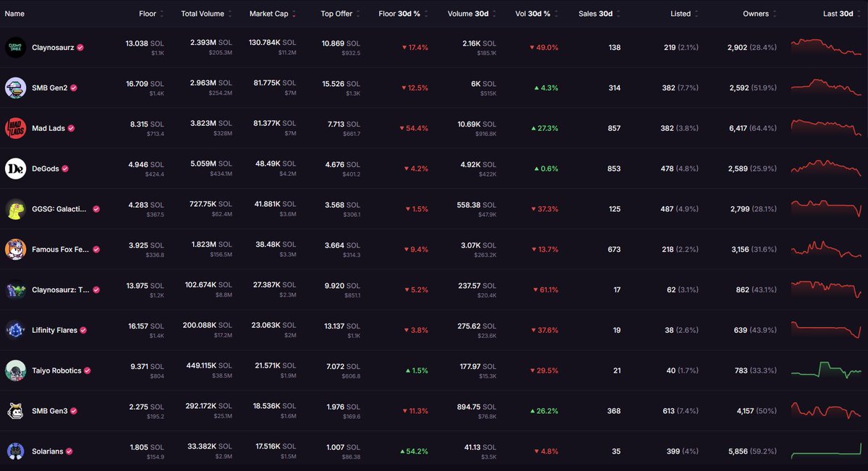Image resolution: width=868 pixels, height=471 pixels.
Task: Select Mad Lads floor change 54.4%
Action: click(414, 128)
